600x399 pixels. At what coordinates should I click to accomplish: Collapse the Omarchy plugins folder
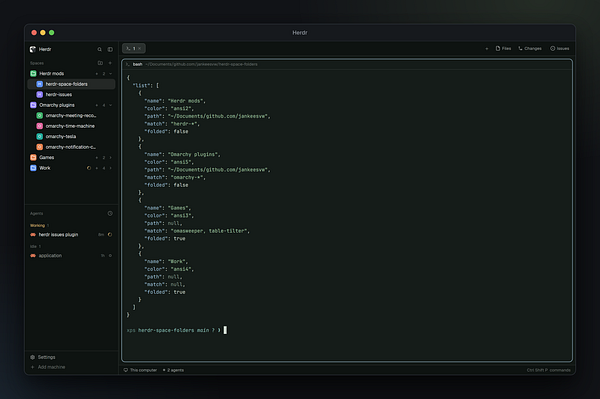(x=111, y=105)
